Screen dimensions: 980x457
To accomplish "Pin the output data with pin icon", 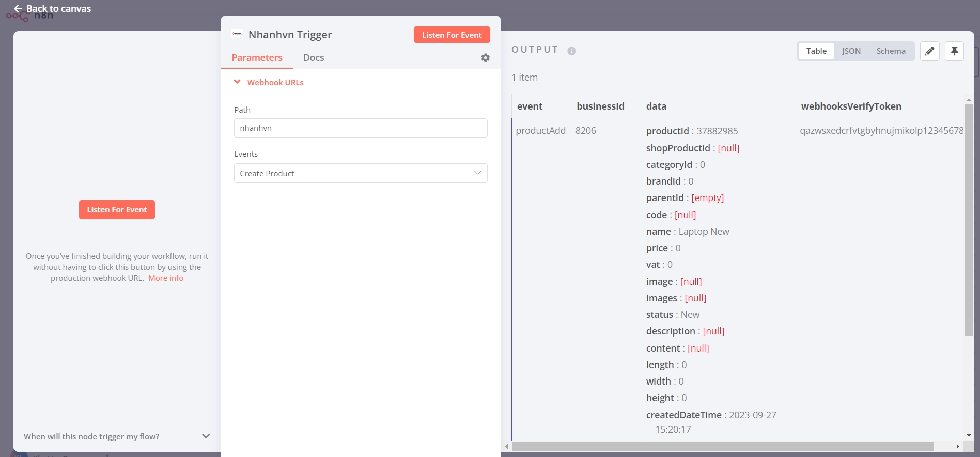I will point(954,51).
